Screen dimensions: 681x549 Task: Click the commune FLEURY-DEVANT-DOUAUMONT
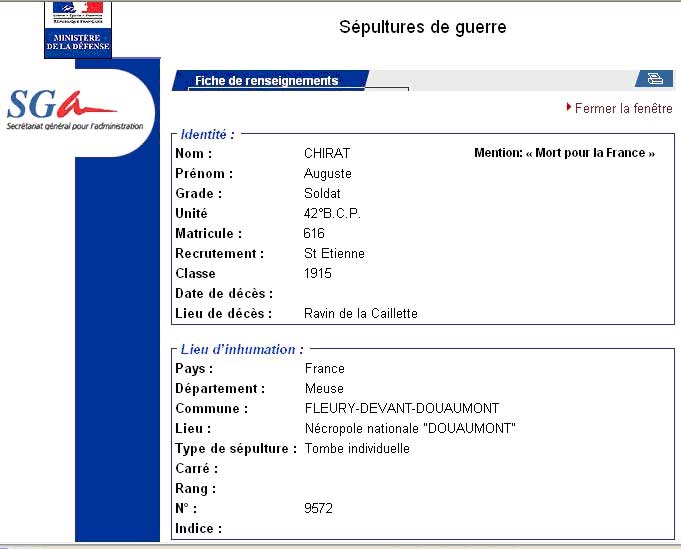(402, 408)
